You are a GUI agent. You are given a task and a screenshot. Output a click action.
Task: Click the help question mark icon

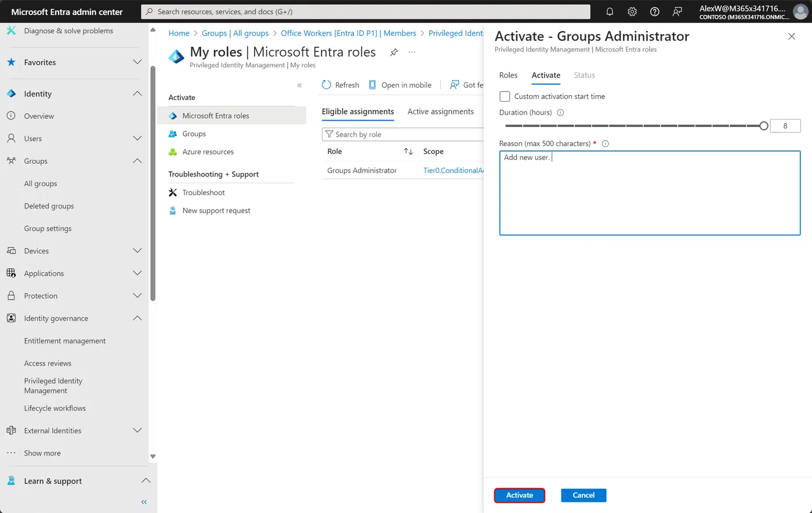click(x=655, y=12)
